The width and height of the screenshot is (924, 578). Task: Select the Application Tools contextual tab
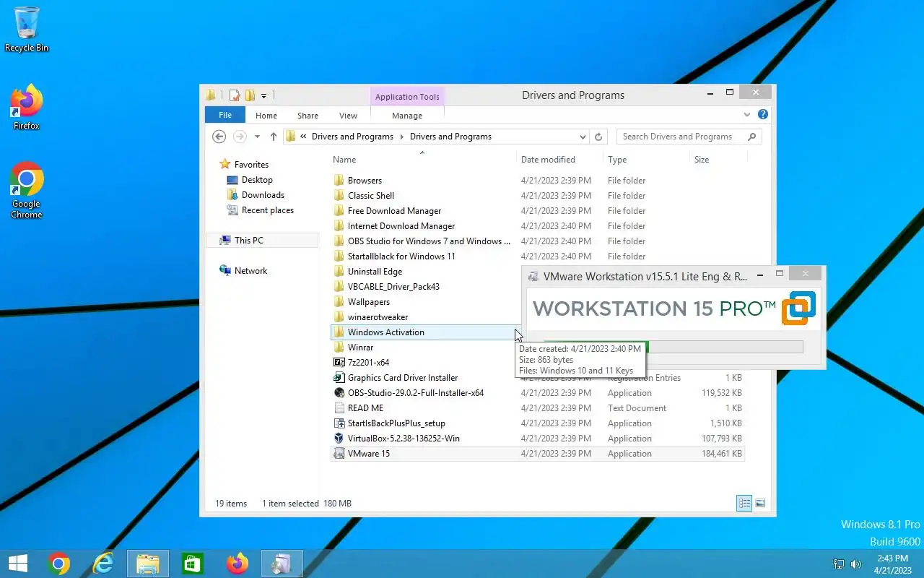tap(407, 97)
